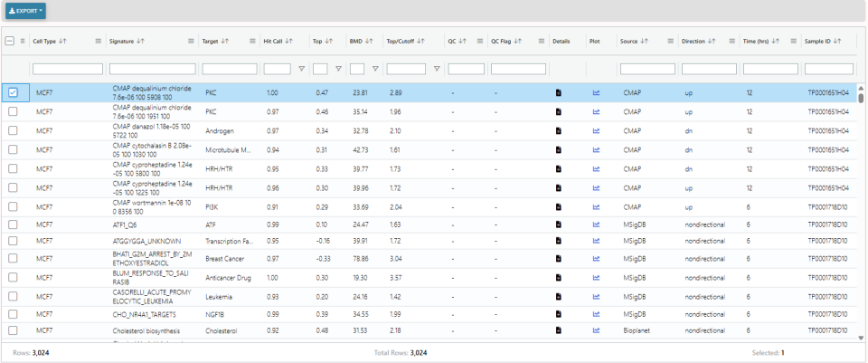Image resolution: width=868 pixels, height=363 pixels.
Task: Check the Cholesterol biosynthesis row checkbox
Action: click(x=13, y=330)
